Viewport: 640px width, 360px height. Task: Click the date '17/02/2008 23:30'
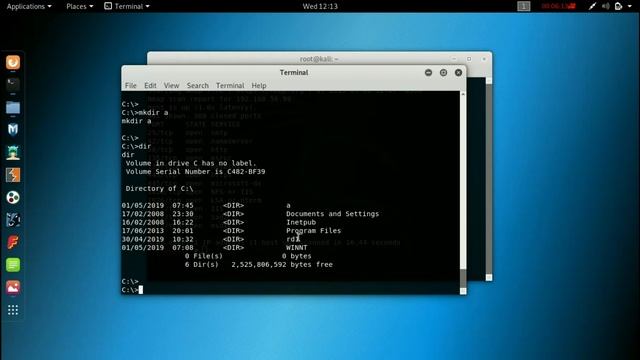click(158, 214)
